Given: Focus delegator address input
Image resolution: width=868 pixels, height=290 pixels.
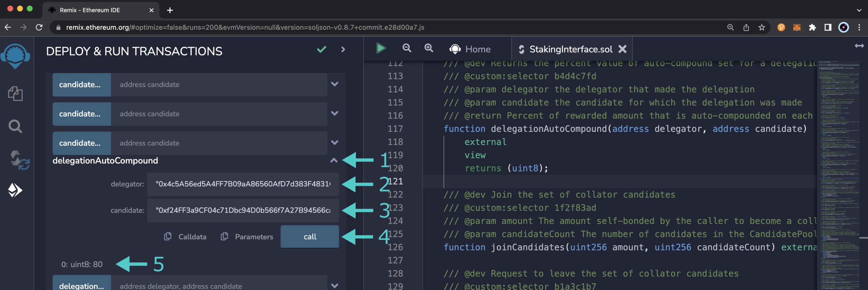Looking at the screenshot, I should point(243,184).
